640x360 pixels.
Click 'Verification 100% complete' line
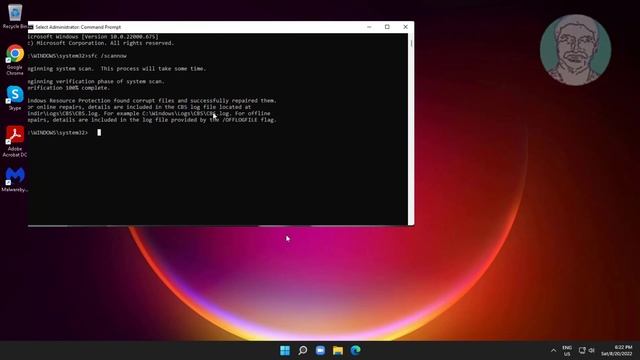[69, 88]
